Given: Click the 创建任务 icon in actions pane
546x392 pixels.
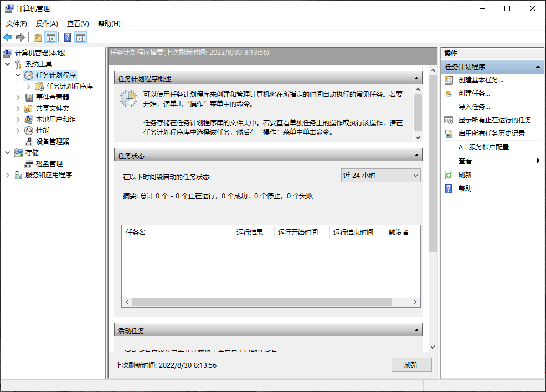Looking at the screenshot, I should (449, 94).
